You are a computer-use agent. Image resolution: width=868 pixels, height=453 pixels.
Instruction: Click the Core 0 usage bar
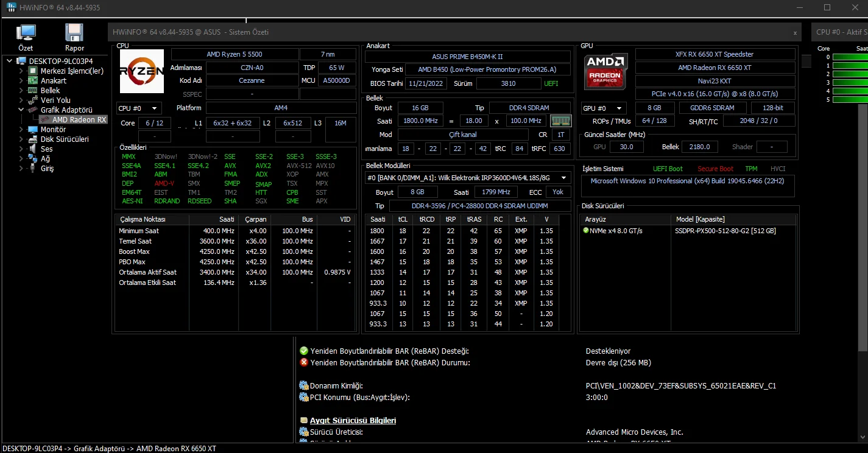850,57
